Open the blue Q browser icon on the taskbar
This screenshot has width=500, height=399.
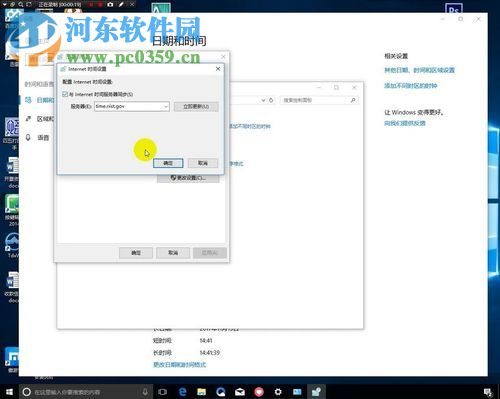(221, 392)
